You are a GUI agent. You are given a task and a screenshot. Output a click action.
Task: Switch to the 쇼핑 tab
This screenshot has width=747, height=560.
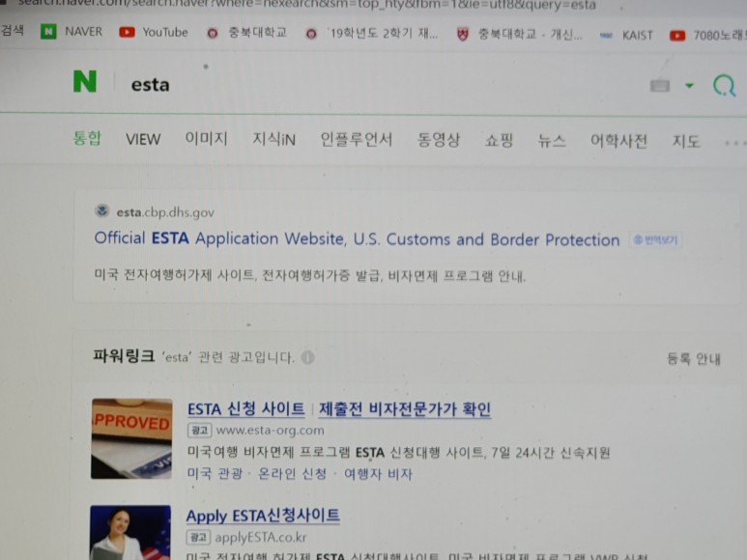click(x=499, y=141)
